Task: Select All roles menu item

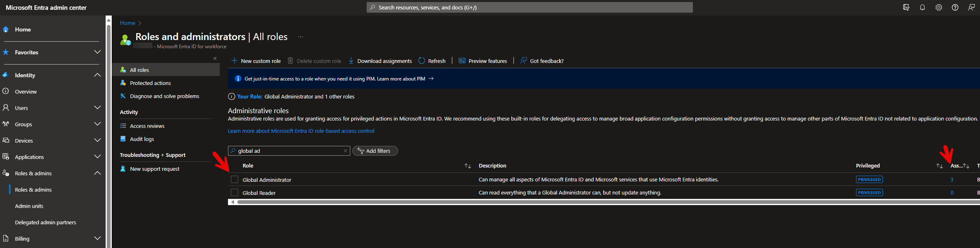Action: tap(166, 70)
